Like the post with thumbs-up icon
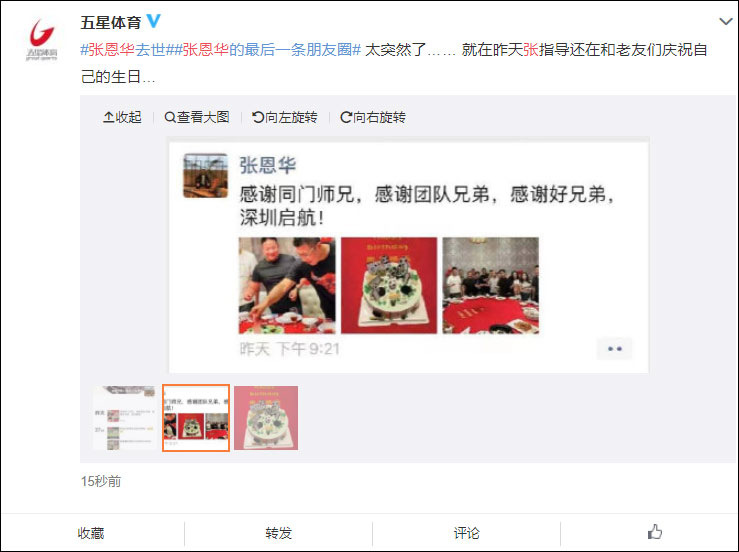The height and width of the screenshot is (552, 739). [654, 532]
